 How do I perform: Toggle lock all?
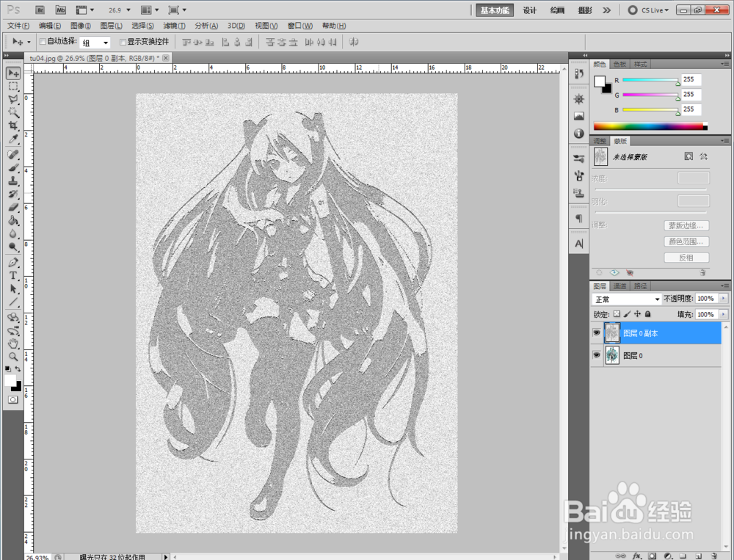648,314
